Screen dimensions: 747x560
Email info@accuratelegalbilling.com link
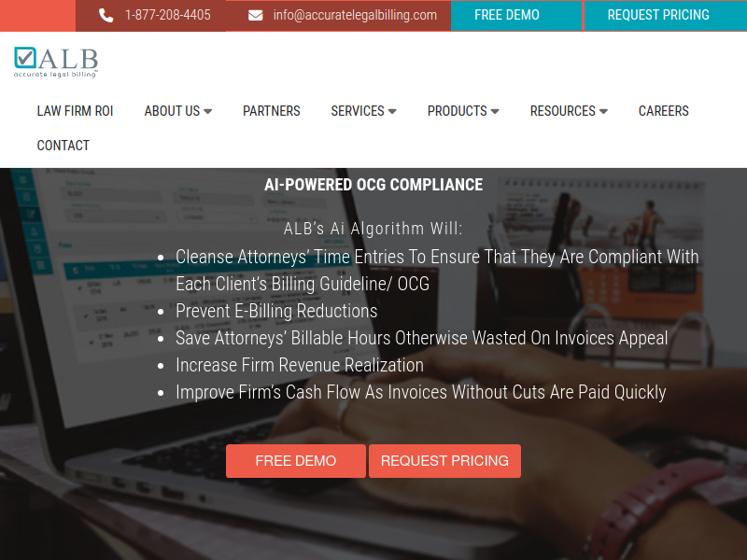(355, 15)
